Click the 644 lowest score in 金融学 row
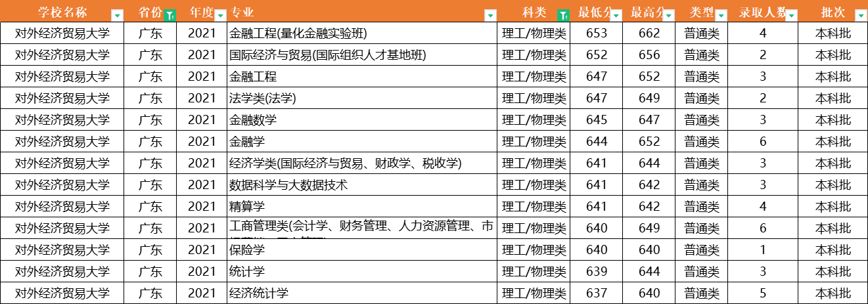The width and height of the screenshot is (868, 304). (596, 142)
